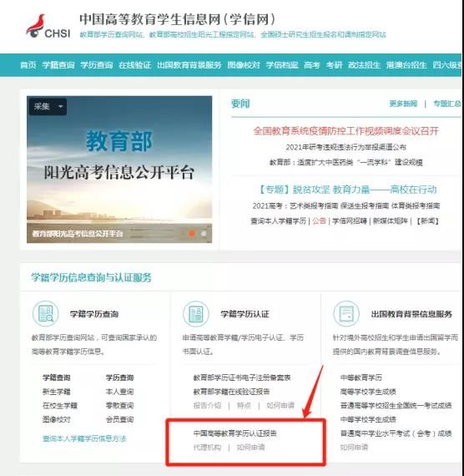464x476 pixels.
Task: Click 体育类报考指南 link
Action: [x=416, y=206]
